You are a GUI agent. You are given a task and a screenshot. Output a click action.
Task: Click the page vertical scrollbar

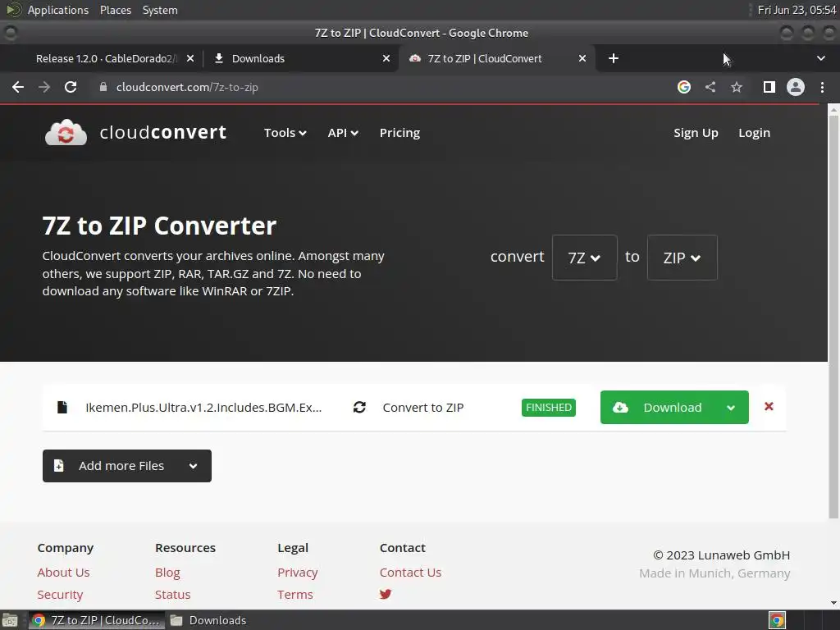pos(833,317)
